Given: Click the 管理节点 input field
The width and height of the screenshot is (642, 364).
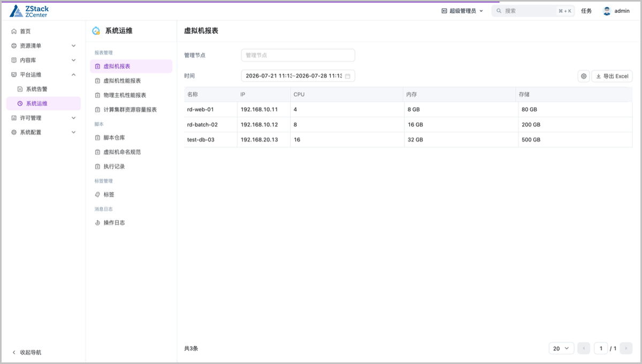Looking at the screenshot, I should pos(298,55).
